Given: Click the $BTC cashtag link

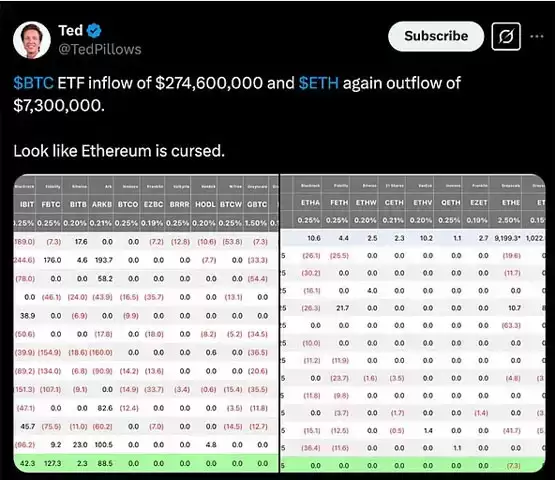Looking at the screenshot, I should tap(33, 83).
